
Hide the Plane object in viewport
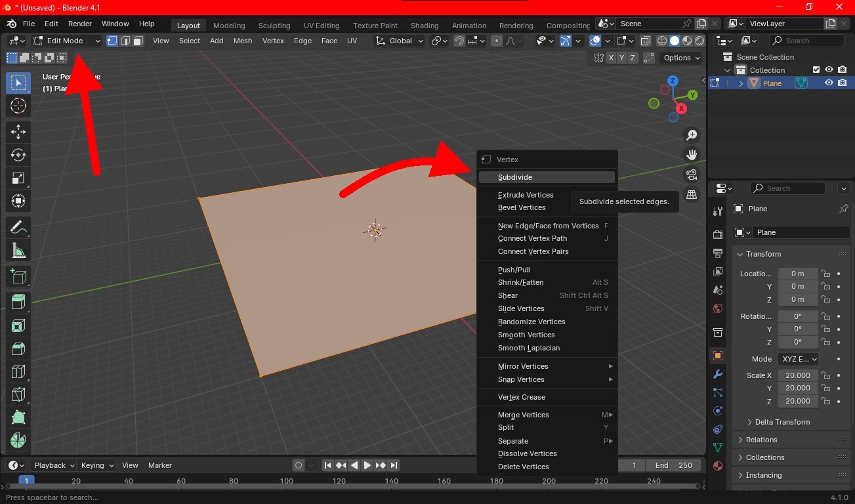(x=829, y=83)
